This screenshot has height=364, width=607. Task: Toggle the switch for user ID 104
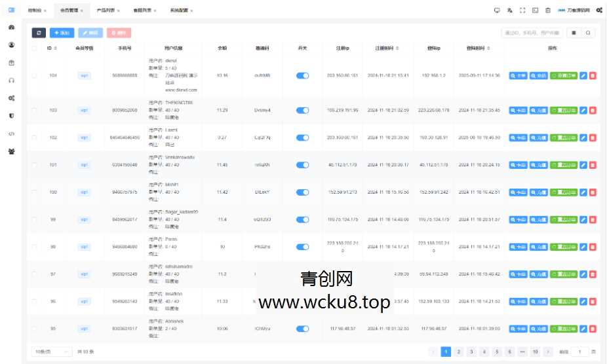tap(302, 76)
